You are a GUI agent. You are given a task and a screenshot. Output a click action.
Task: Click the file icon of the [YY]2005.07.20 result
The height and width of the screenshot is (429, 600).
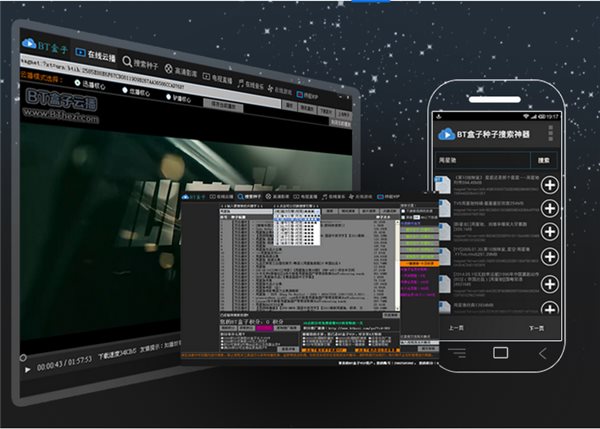(444, 256)
